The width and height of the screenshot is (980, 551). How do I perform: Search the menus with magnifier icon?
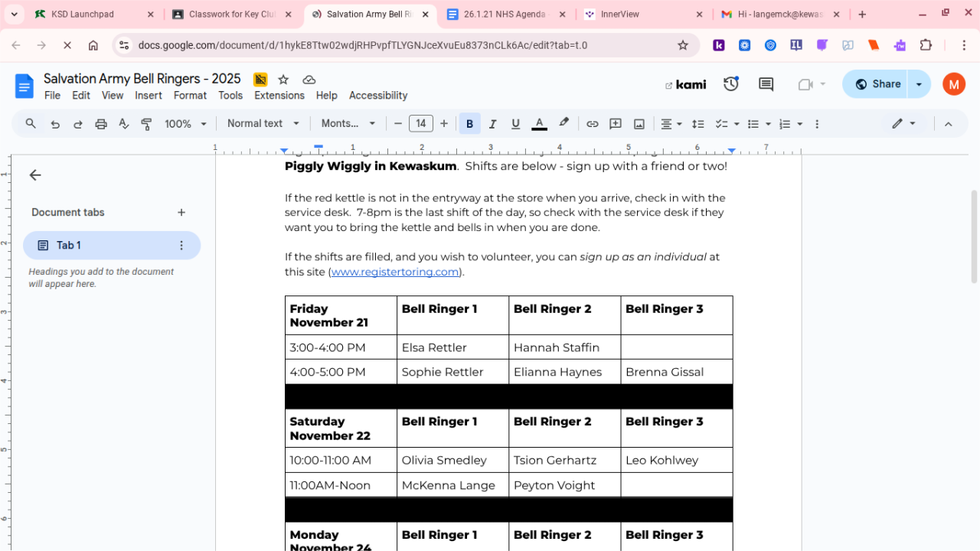pyautogui.click(x=31, y=124)
